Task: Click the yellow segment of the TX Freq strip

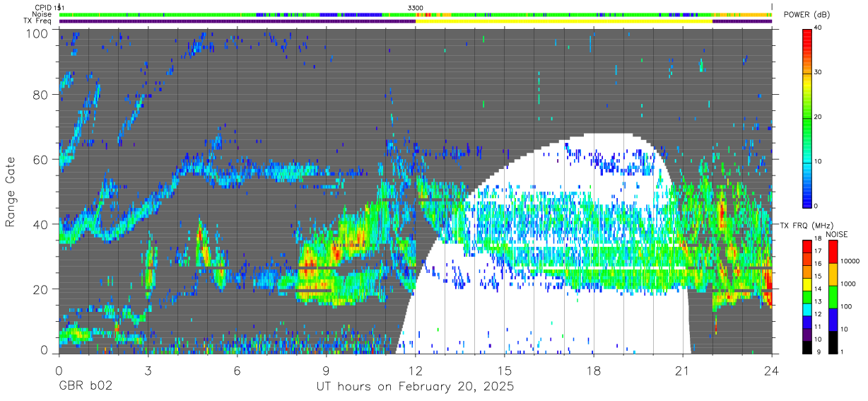Action: (563, 21)
